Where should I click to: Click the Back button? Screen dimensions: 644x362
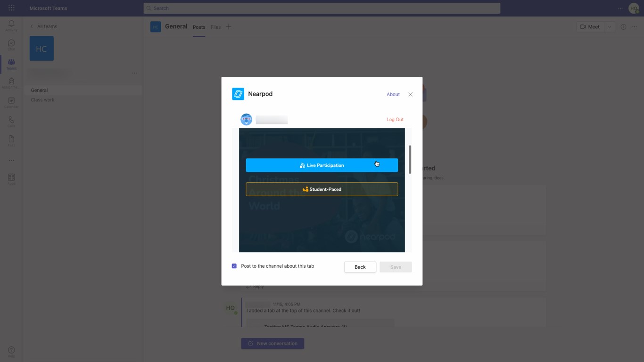click(x=360, y=267)
